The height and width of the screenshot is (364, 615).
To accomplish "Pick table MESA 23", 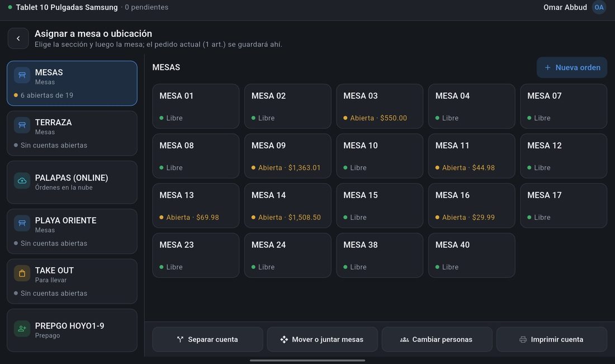I will 196,256.
